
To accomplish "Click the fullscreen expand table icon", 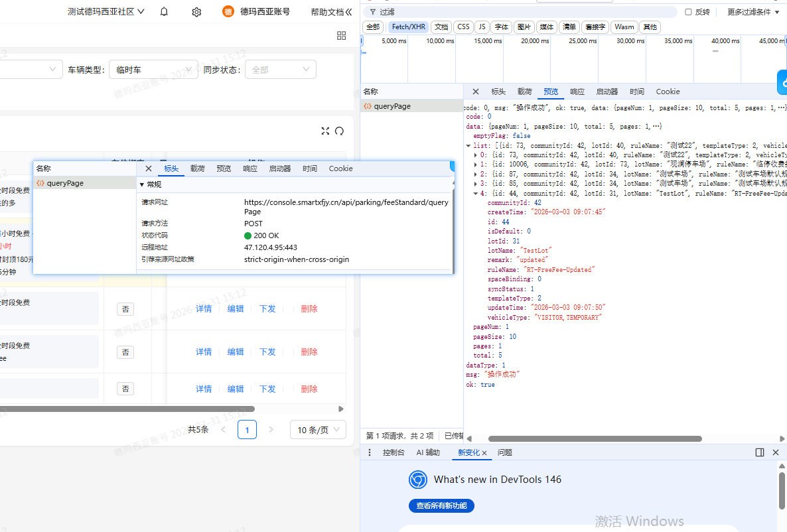I will tap(325, 131).
